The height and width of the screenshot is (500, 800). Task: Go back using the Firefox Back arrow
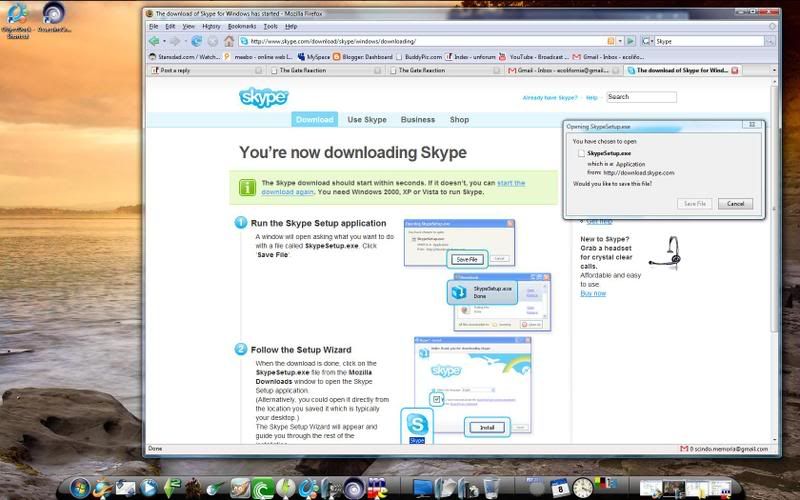click(154, 41)
